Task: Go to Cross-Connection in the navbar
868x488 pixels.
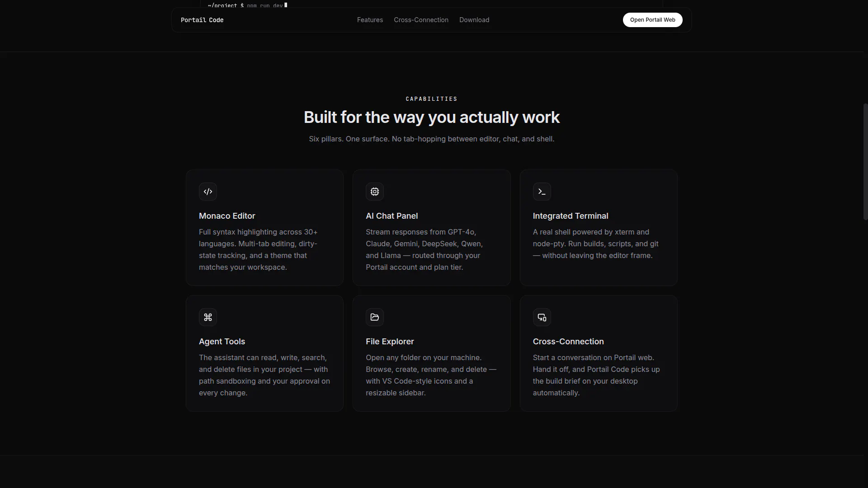Action: [421, 20]
